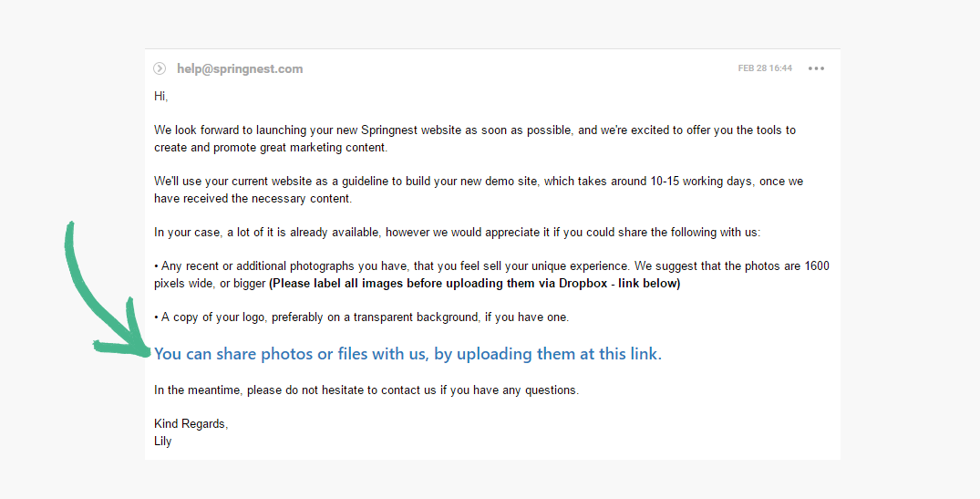This screenshot has height=499, width=980.
Task: Click the sentence starting "In the meantime"
Action: 366,390
